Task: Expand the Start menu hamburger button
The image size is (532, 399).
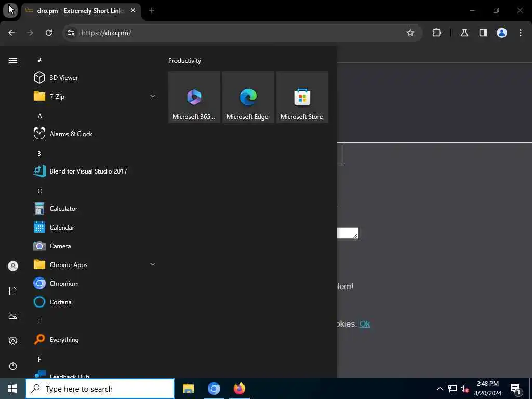Action: tap(13, 60)
